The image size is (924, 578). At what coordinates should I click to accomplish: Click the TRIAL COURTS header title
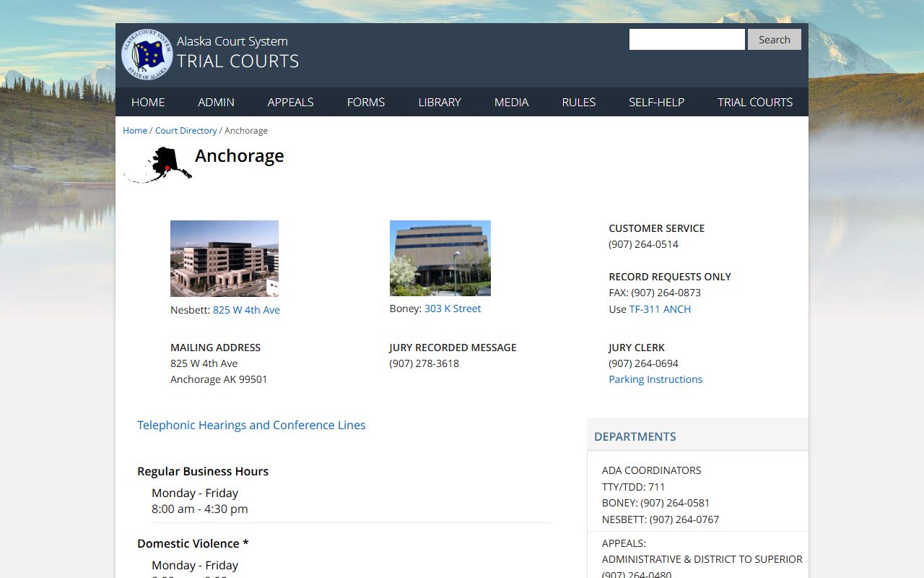point(238,61)
